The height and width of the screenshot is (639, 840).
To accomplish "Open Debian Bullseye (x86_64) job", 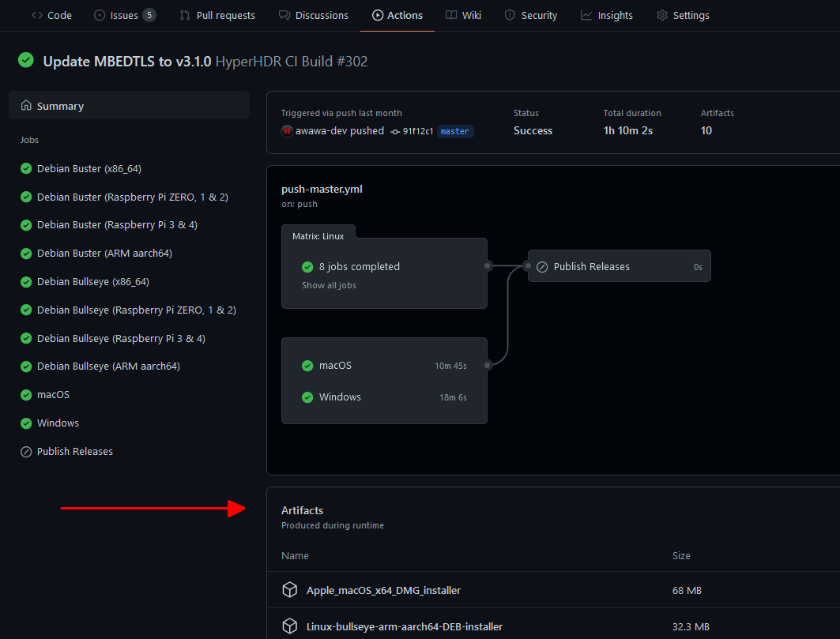I will pos(92,282).
